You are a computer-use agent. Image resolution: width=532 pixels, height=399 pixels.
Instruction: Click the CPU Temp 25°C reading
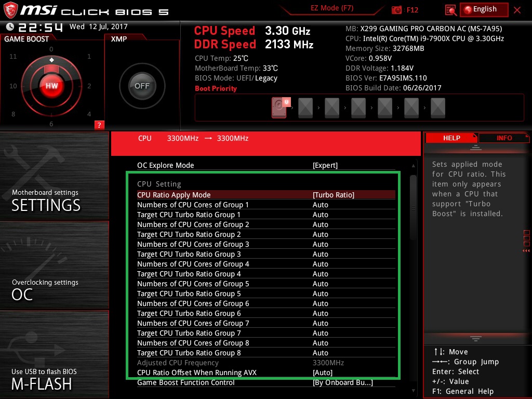click(x=221, y=58)
